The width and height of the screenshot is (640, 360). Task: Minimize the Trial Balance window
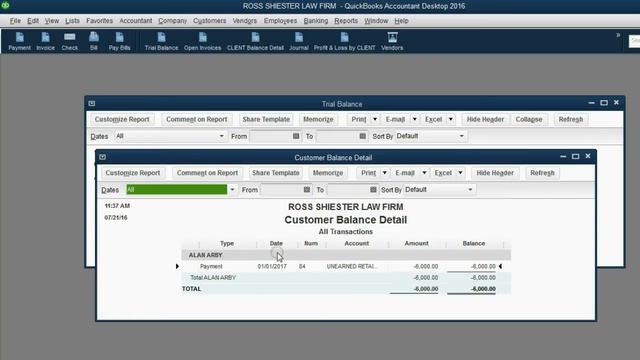click(x=591, y=103)
